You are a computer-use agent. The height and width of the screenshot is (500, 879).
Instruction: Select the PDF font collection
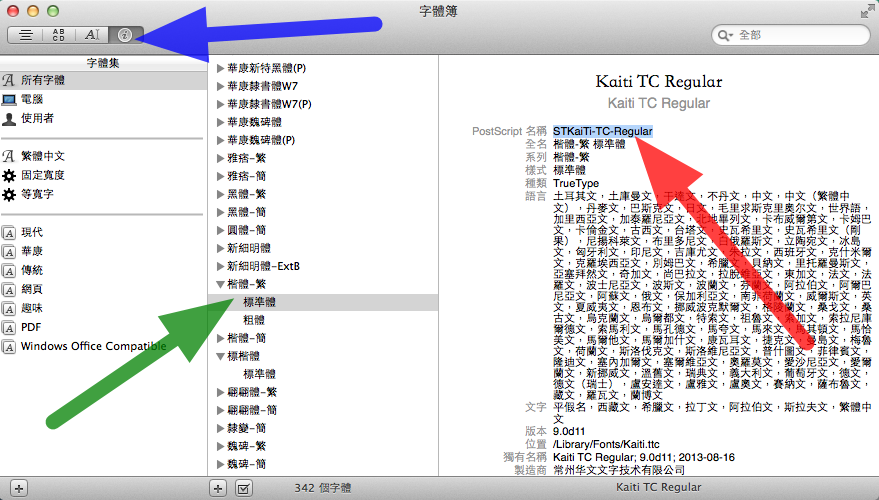pyautogui.click(x=103, y=327)
